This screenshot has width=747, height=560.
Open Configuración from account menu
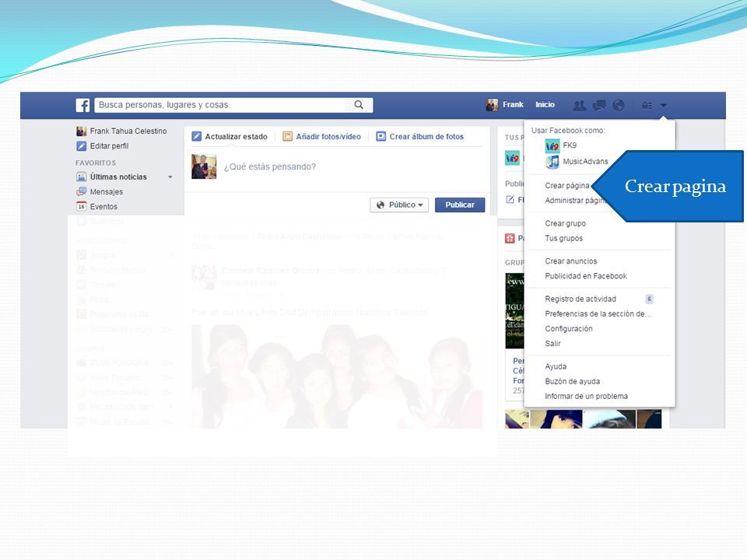(568, 328)
